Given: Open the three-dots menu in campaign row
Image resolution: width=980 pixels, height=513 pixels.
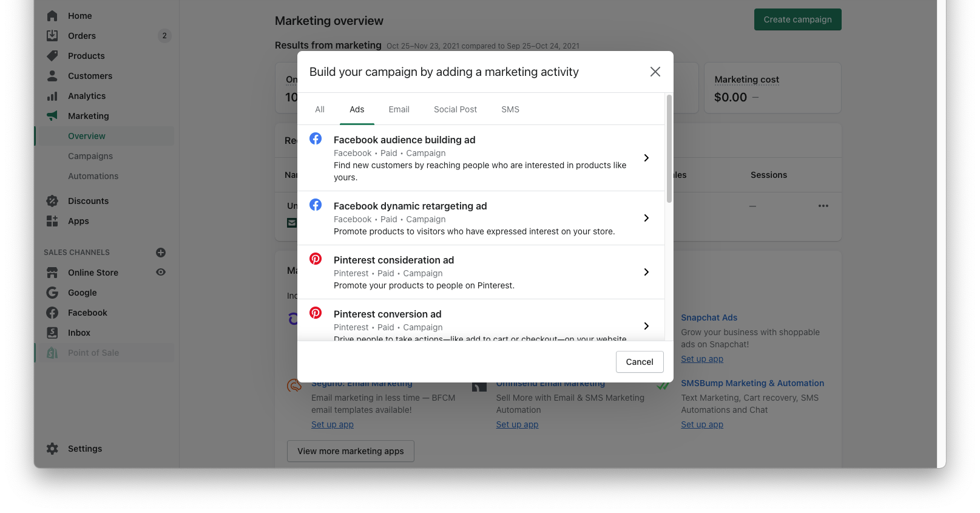Looking at the screenshot, I should pyautogui.click(x=823, y=206).
